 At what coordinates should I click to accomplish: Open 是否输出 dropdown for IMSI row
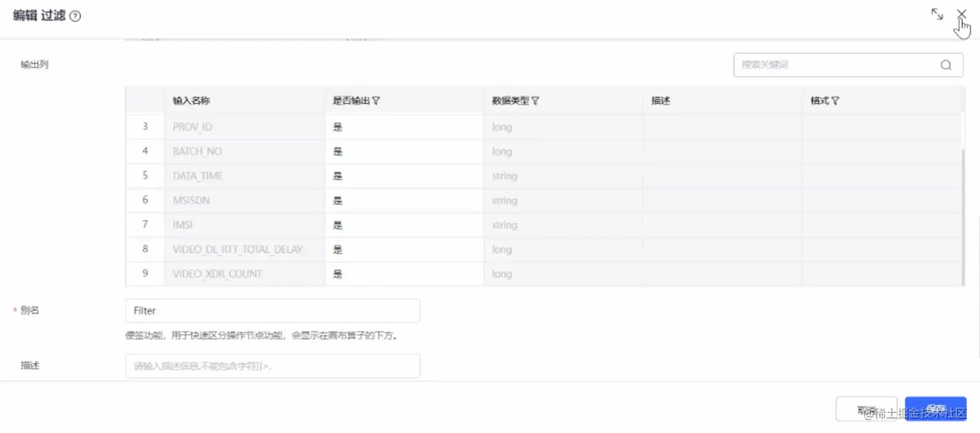coord(404,226)
